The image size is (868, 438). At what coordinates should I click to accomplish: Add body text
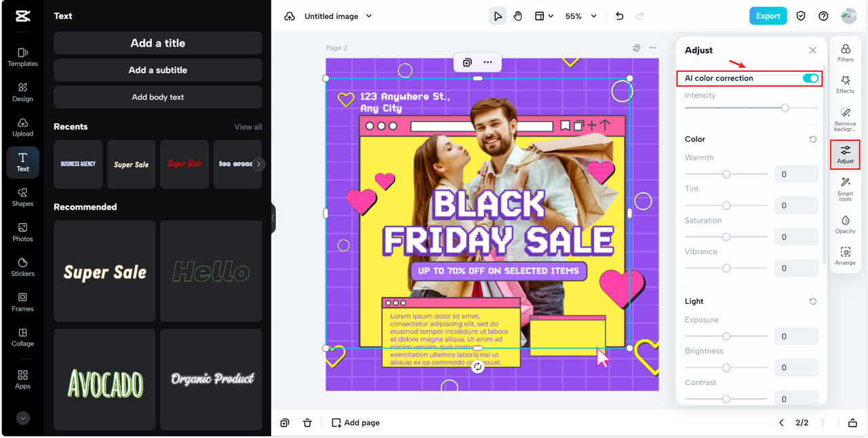(x=158, y=97)
